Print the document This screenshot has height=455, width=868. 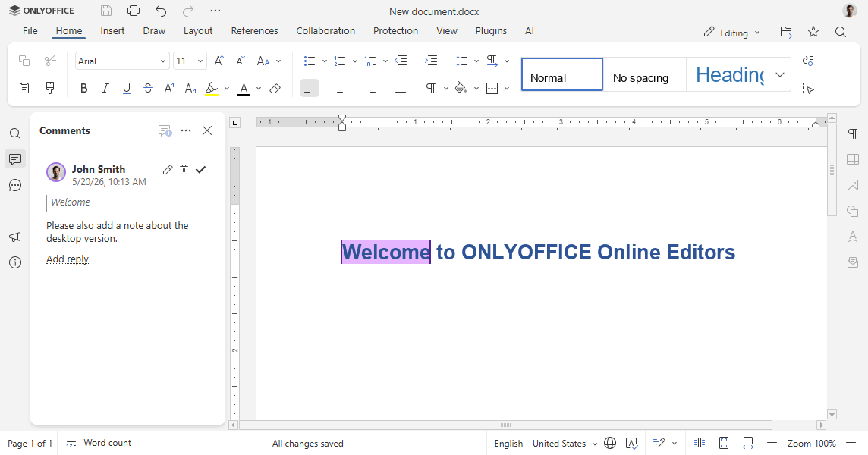(134, 11)
